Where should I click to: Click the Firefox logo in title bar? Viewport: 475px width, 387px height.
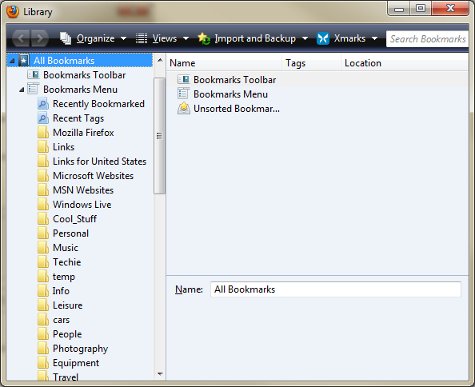tap(12, 11)
